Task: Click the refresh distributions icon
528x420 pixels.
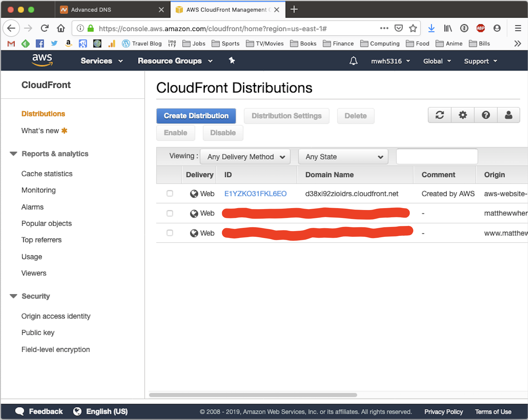Action: click(x=440, y=115)
